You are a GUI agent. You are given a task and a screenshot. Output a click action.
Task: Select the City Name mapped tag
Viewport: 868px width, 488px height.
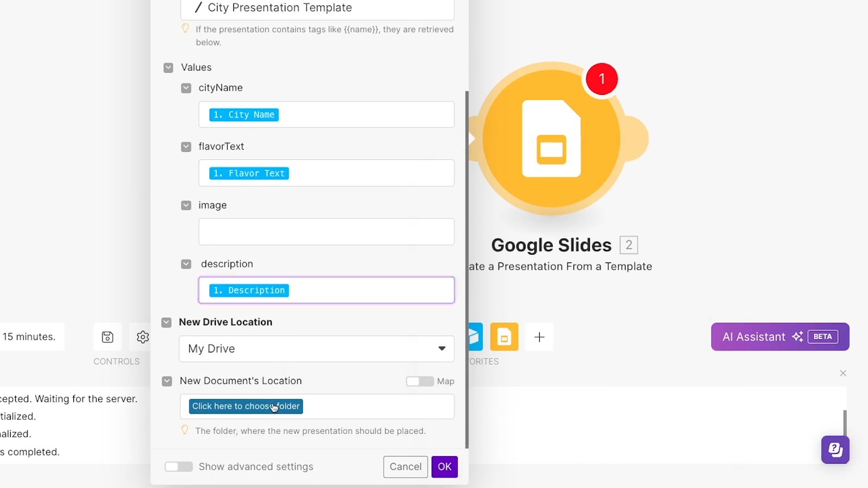244,115
